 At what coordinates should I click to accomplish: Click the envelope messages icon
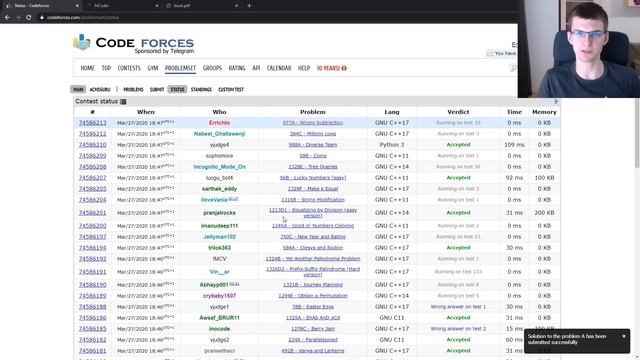pyautogui.click(x=490, y=53)
